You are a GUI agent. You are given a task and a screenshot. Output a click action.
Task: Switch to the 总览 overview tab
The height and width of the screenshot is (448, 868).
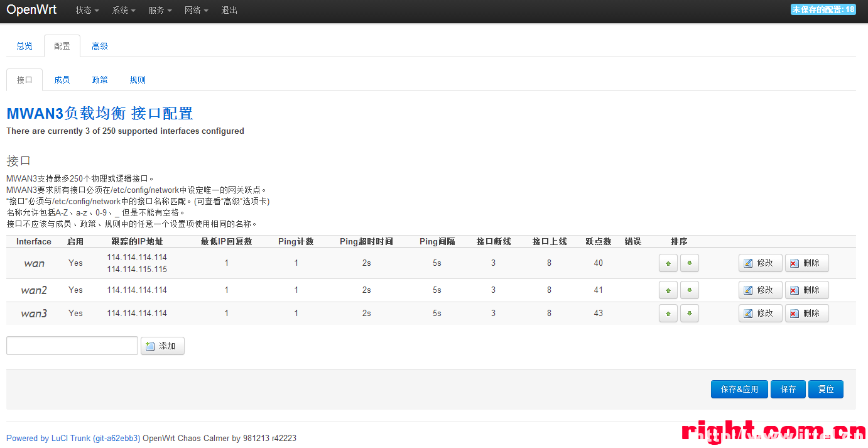coord(24,46)
